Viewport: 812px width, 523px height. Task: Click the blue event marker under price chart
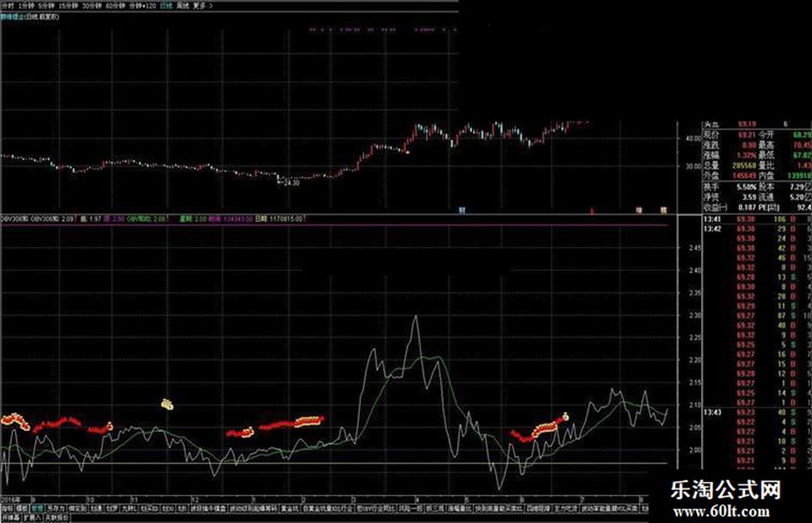462,210
